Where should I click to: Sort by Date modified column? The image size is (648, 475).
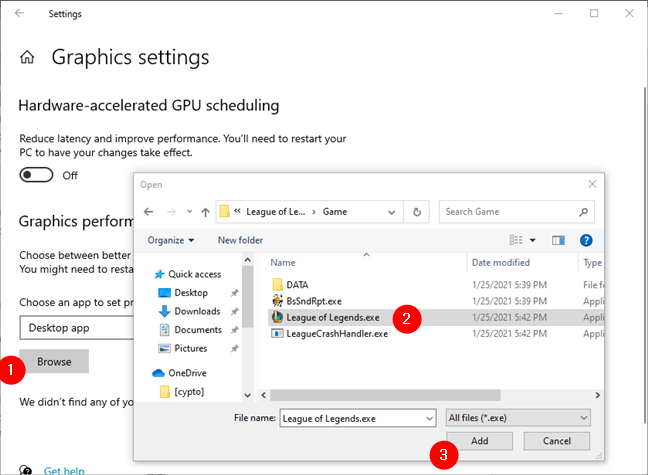click(500, 263)
